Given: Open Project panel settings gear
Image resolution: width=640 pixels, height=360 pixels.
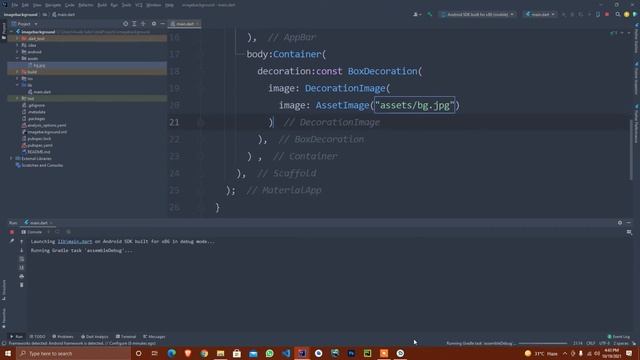Looking at the screenshot, I should coord(154,24).
